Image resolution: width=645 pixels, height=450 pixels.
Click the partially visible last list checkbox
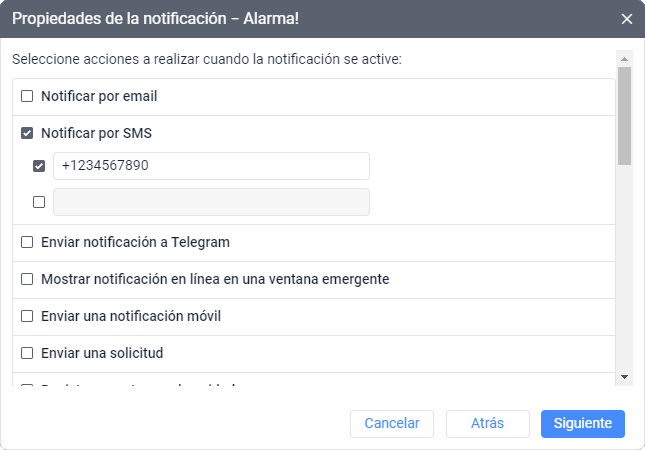(x=27, y=383)
